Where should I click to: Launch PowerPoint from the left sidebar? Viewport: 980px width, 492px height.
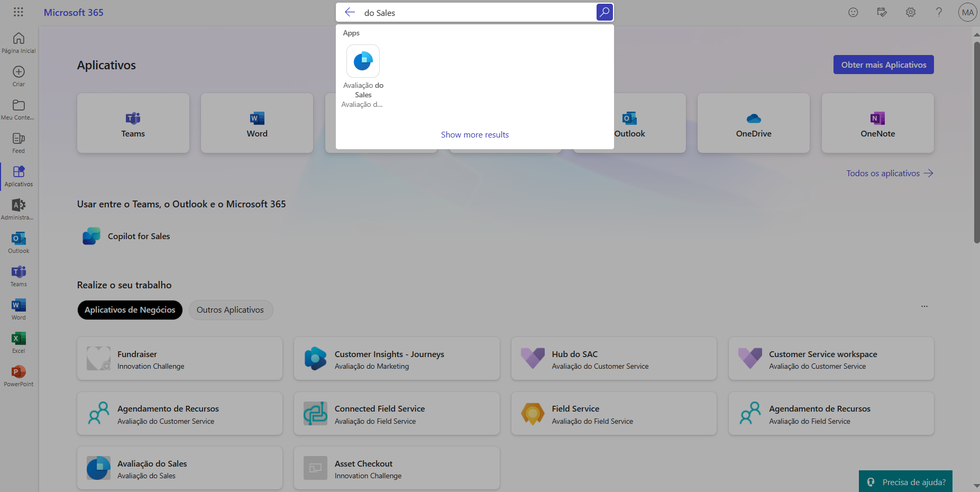click(19, 376)
